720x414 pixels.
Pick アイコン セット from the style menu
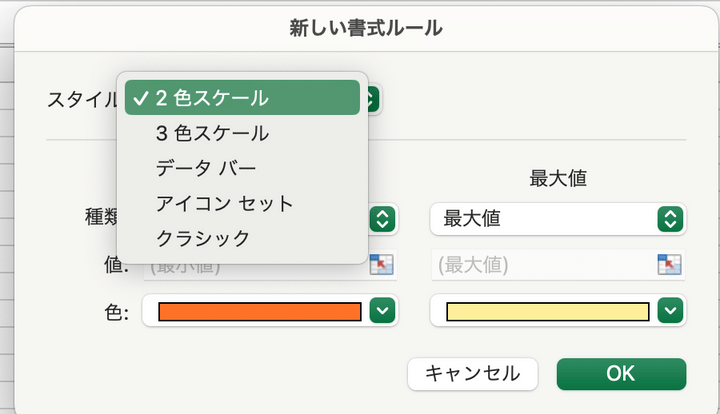(224, 203)
